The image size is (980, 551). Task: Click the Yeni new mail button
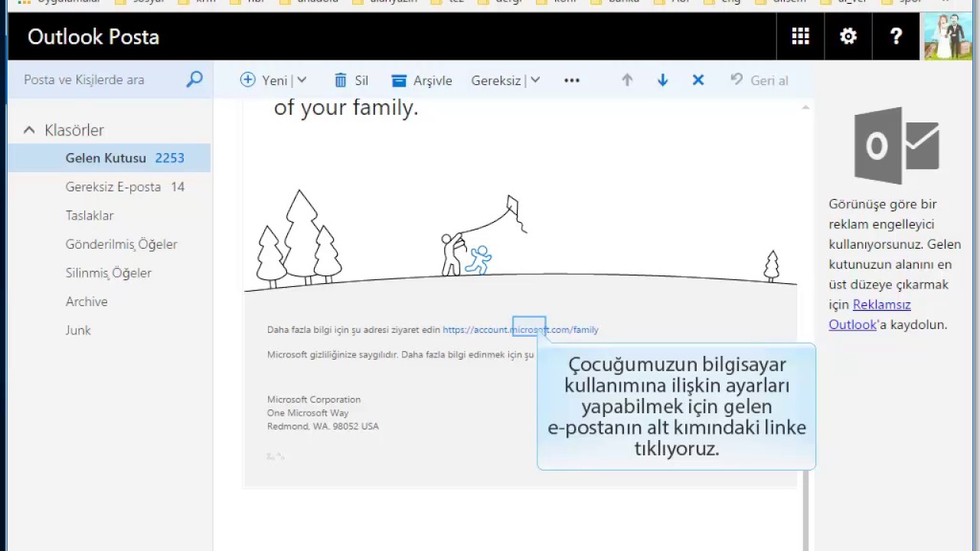click(x=264, y=80)
